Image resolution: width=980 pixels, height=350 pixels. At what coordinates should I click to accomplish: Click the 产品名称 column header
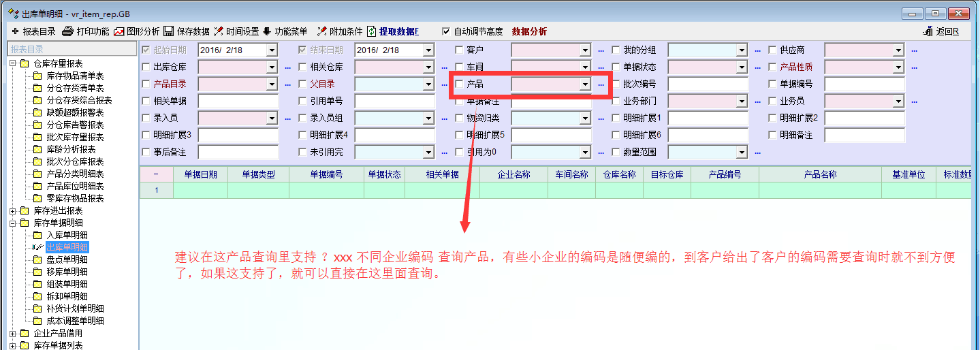pos(820,174)
